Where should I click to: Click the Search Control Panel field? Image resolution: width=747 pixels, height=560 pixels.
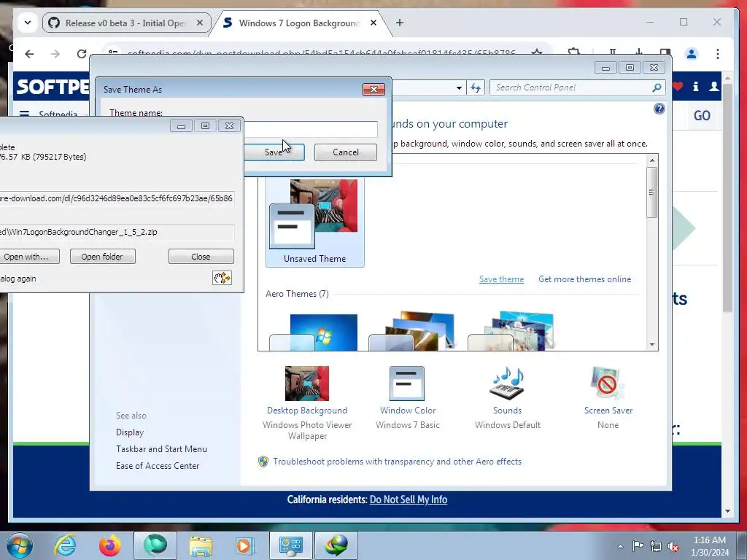click(x=572, y=87)
